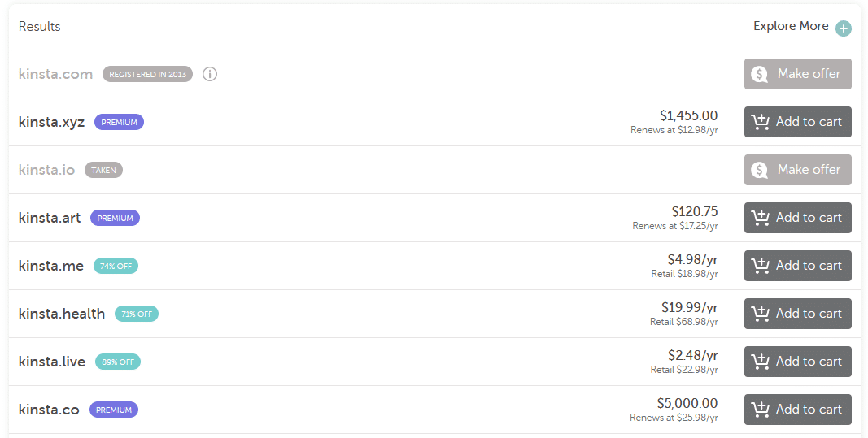This screenshot has width=868, height=438.
Task: Click the info icon next to kinsta.com
Action: point(210,74)
